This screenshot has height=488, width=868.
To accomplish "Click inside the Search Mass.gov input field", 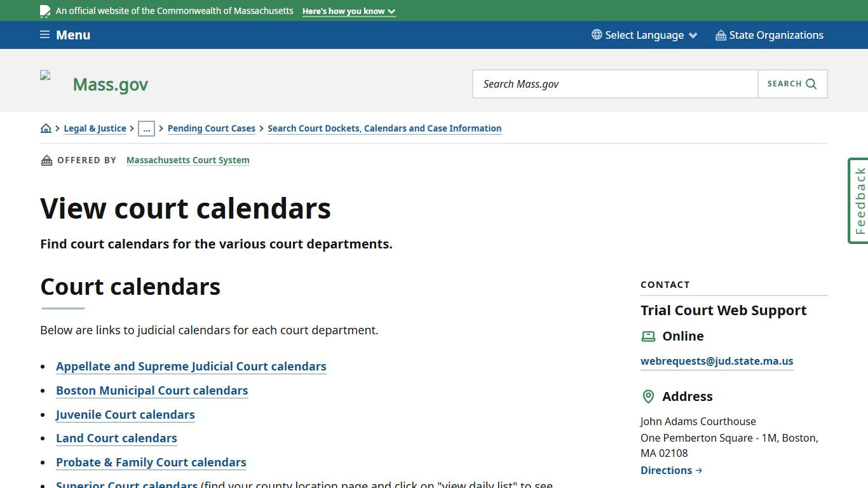I will tap(610, 83).
